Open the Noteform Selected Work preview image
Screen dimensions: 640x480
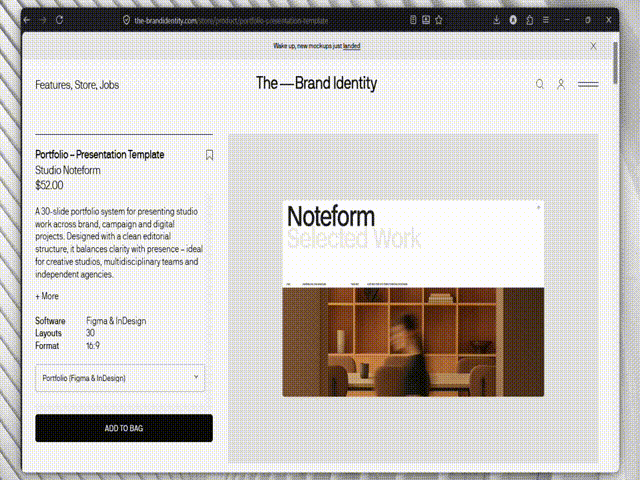point(413,298)
